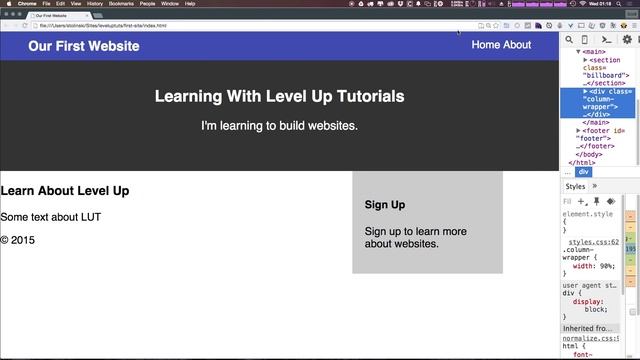Open the Help menu
The width and height of the screenshot is (640, 360).
tap(190, 4)
